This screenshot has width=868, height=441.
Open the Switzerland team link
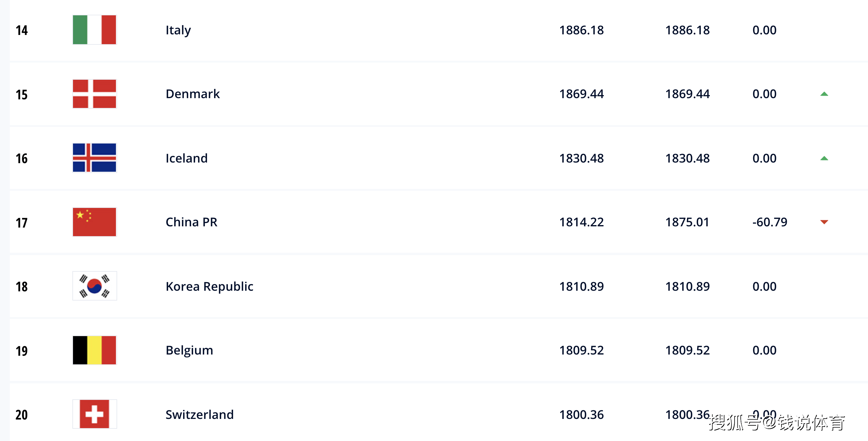(x=199, y=415)
